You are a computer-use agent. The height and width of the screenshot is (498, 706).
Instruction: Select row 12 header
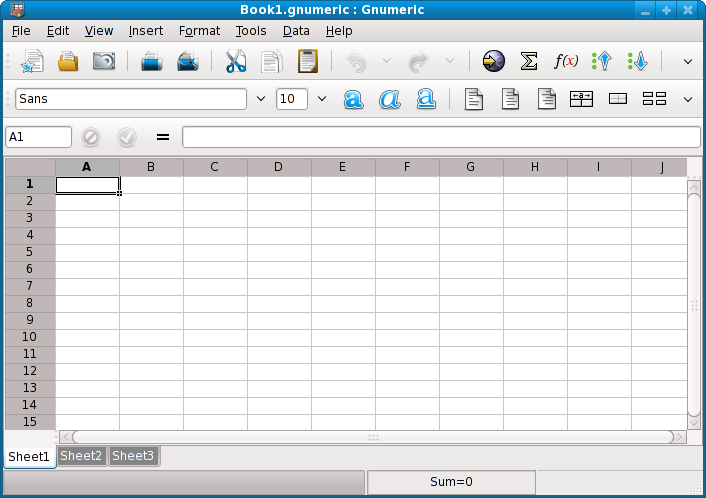click(30, 371)
